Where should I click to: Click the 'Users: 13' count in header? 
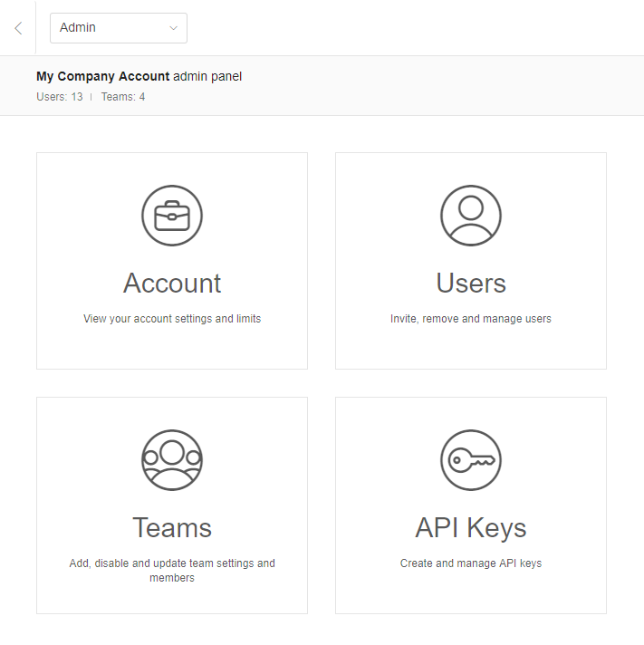point(60,97)
